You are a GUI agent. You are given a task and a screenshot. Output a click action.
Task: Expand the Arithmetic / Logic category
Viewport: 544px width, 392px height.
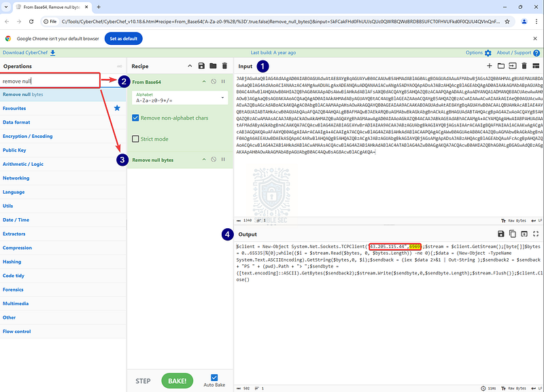(63, 164)
